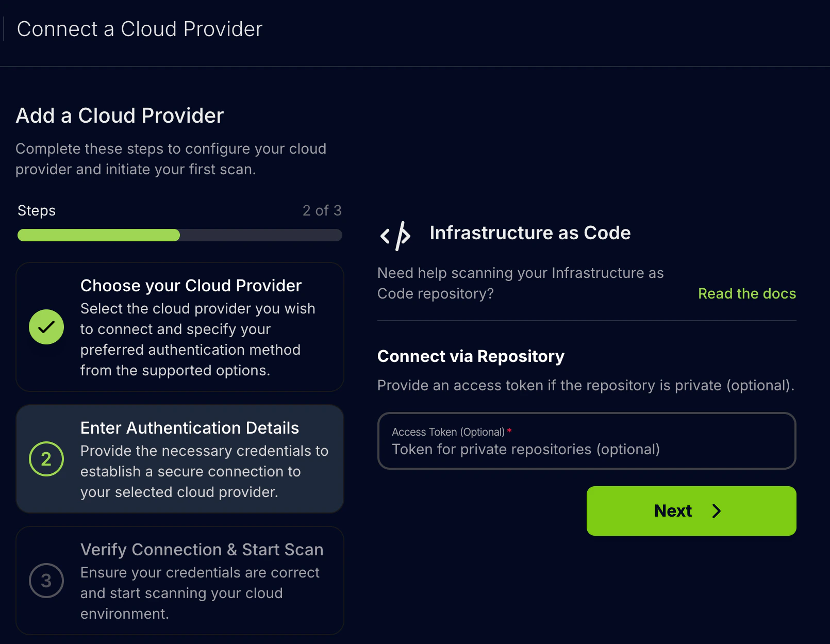Click the green checkmark on completed step
This screenshot has height=644, width=830.
point(46,327)
